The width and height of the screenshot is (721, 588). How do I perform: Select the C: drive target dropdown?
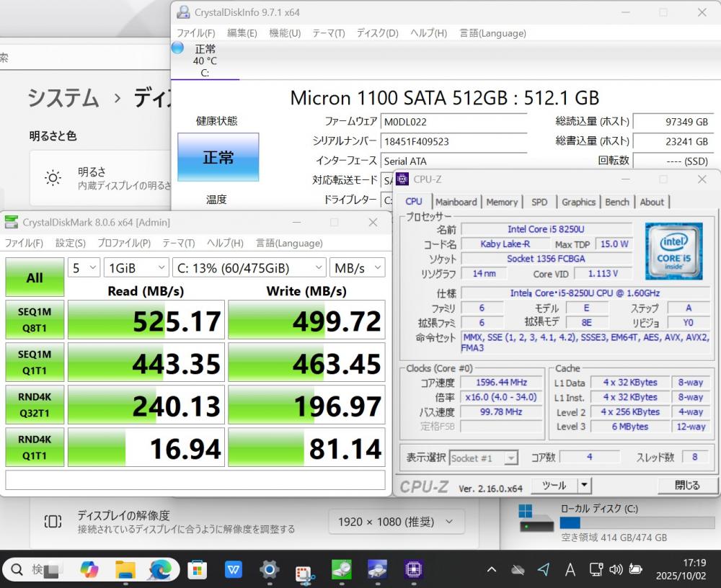250,268
